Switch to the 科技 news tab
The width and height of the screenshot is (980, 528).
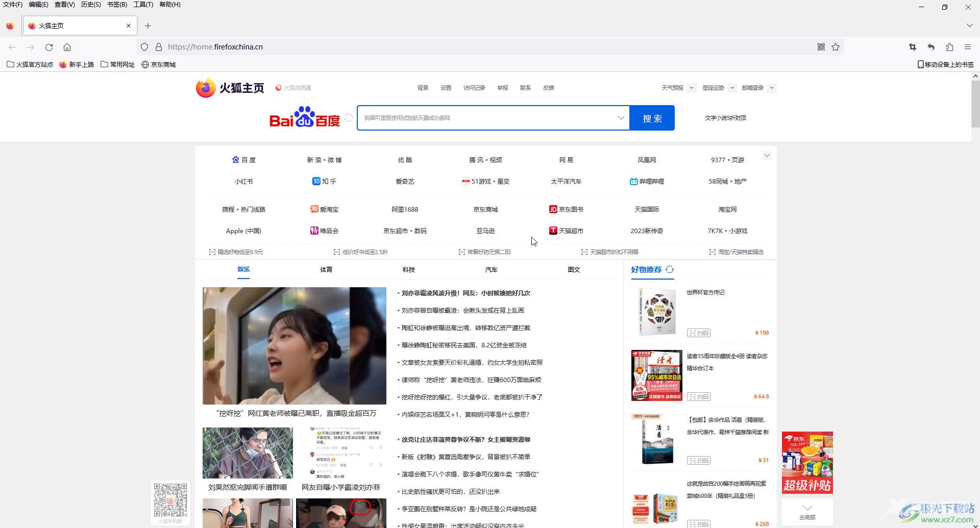pos(408,269)
